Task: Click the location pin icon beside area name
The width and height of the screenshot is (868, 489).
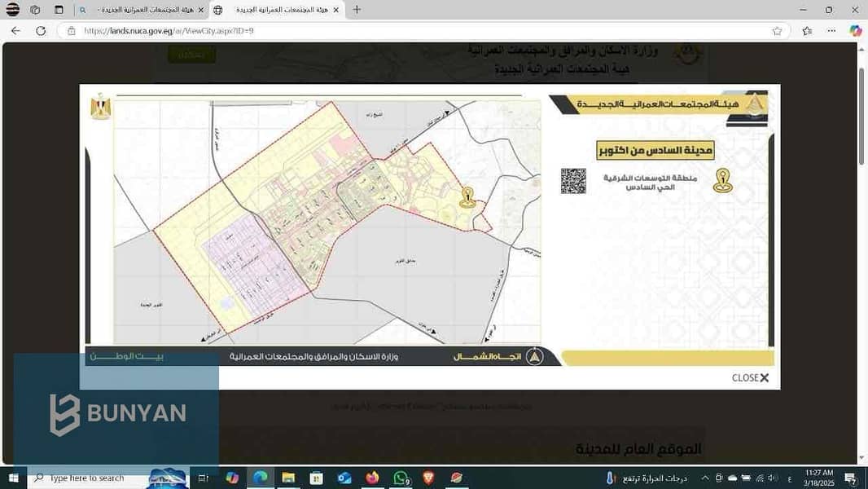Action: click(x=723, y=181)
